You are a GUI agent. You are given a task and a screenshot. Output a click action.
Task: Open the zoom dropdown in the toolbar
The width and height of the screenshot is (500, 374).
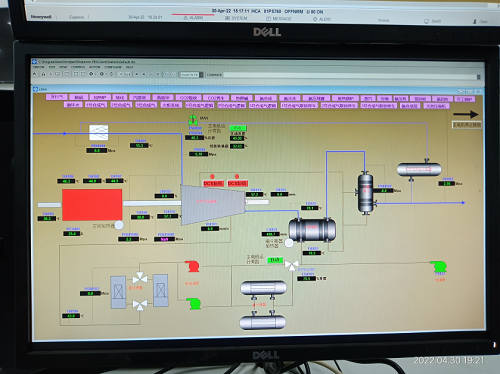pyautogui.click(x=201, y=75)
